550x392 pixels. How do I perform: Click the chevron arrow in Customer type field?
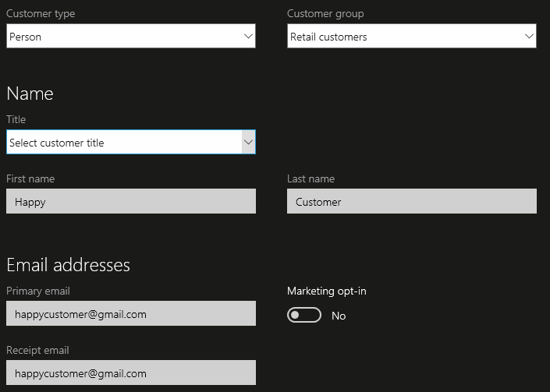[248, 37]
